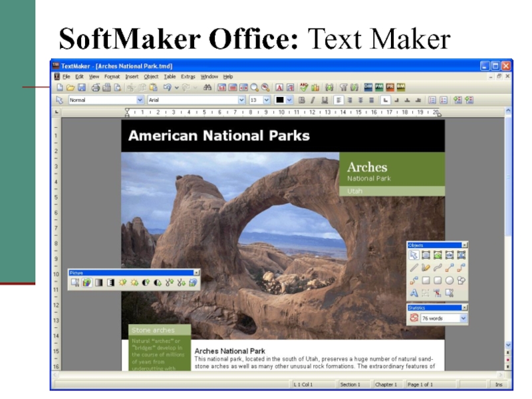Image resolution: width=532 pixels, height=399 pixels.
Task: Click the Ins indicator in the status bar
Action: pyautogui.click(x=496, y=384)
